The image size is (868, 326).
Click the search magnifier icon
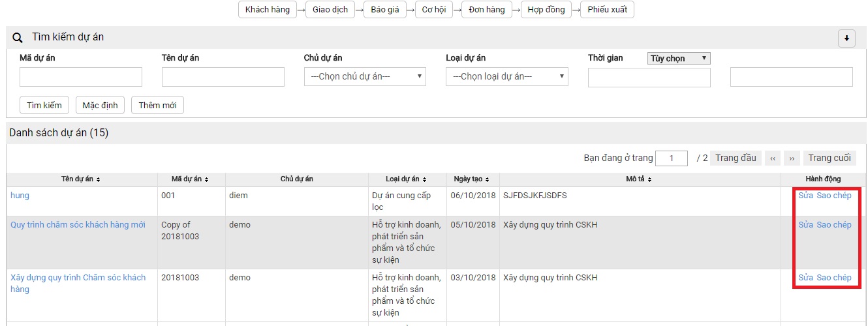click(x=18, y=38)
